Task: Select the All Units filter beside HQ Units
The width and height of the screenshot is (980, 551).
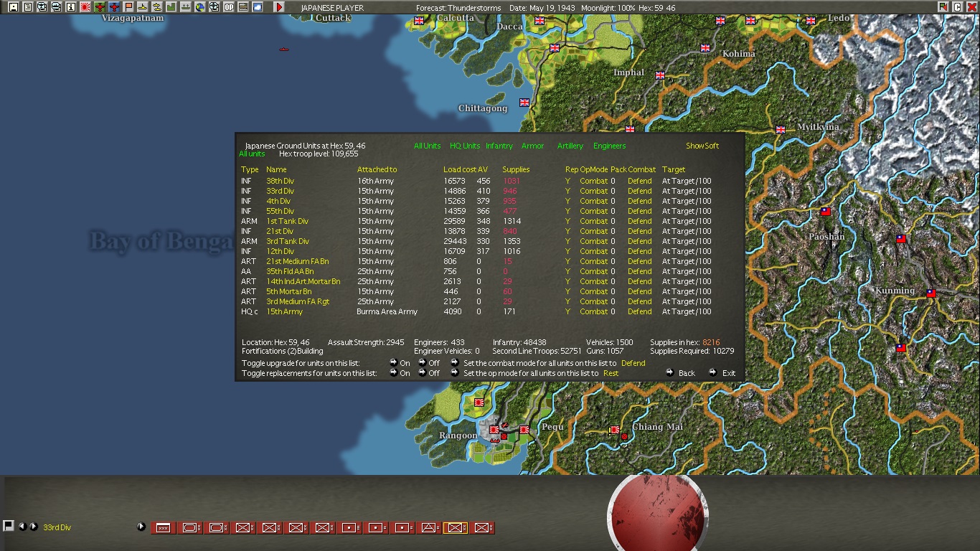Action: tap(428, 146)
